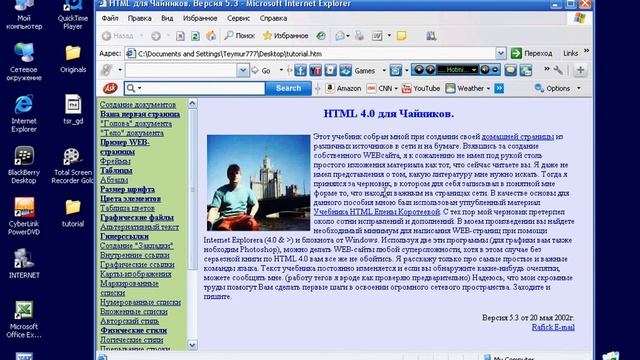The image size is (640, 360).
Task: Open the Справка menu
Action: [x=273, y=18]
